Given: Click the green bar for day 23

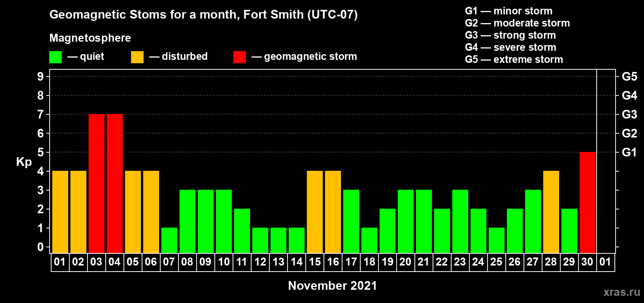Looking at the screenshot, I should pos(460,222).
